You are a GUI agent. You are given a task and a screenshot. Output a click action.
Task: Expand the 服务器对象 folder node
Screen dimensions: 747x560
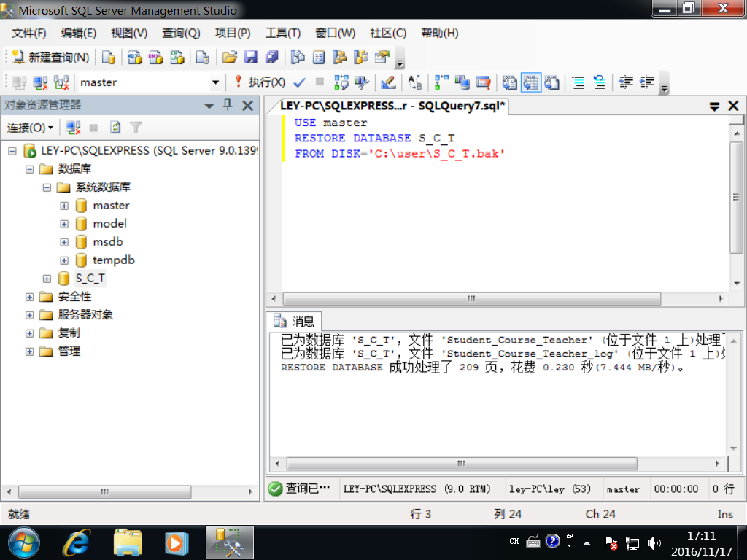click(29, 315)
